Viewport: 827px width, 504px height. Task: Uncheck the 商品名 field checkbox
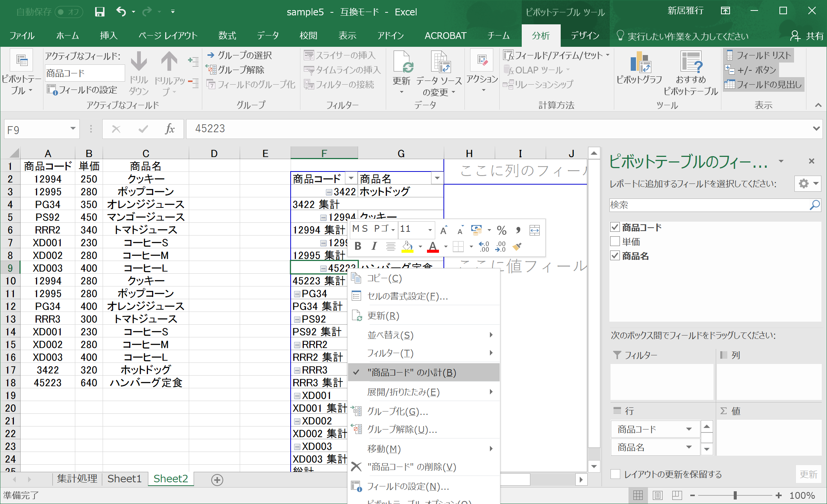(615, 256)
